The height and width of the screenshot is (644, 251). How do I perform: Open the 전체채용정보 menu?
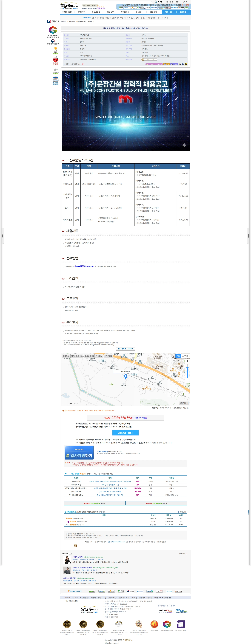(67, 12)
